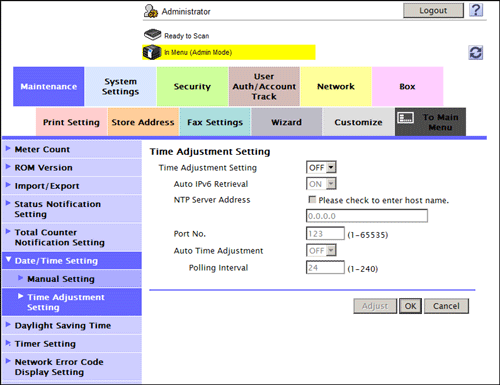Click the help question mark icon

tap(476, 10)
